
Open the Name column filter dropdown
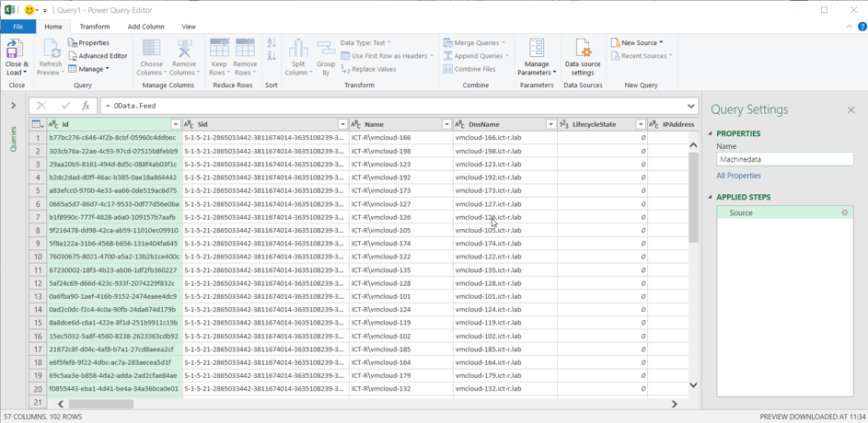[446, 124]
